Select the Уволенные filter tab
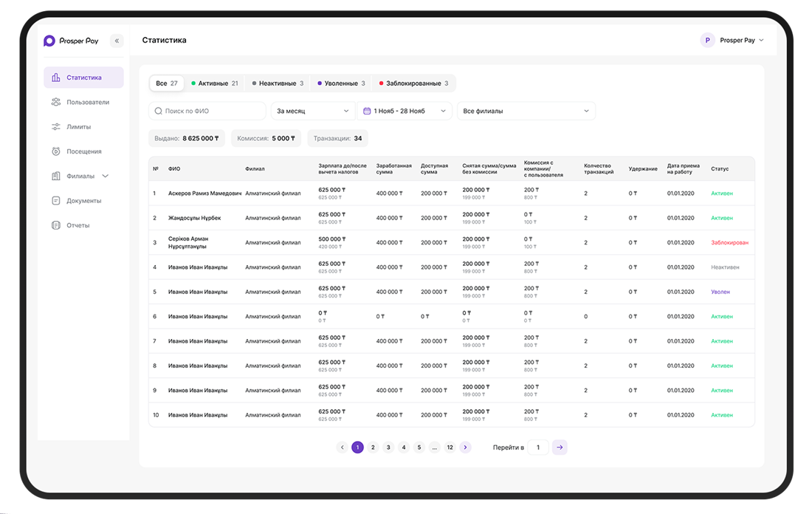This screenshot has width=812, height=514. coord(341,83)
